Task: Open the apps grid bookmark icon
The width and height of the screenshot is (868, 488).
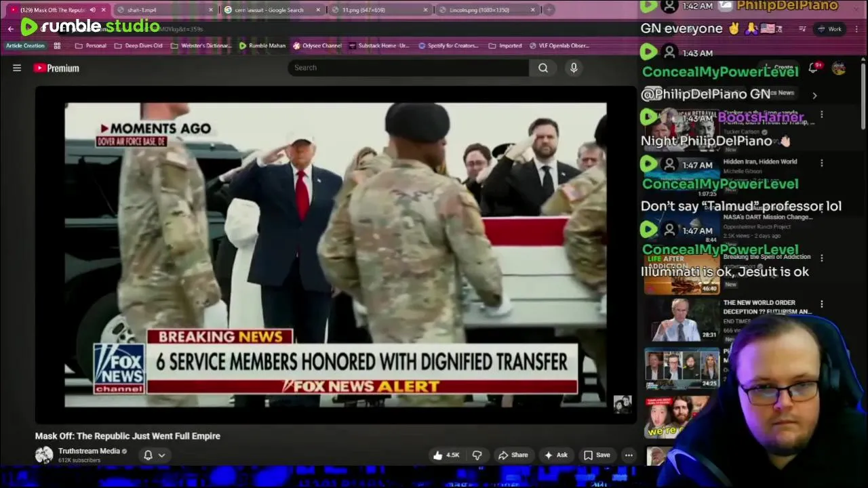Action: point(57,45)
